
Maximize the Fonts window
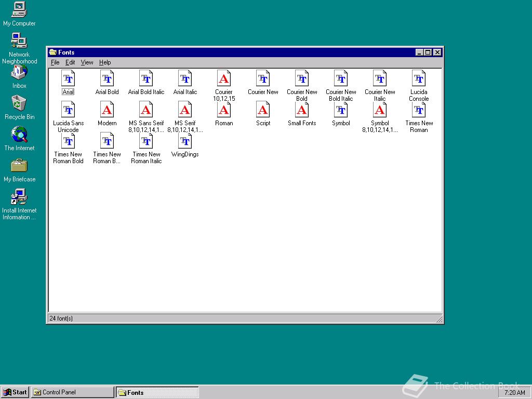coord(428,52)
